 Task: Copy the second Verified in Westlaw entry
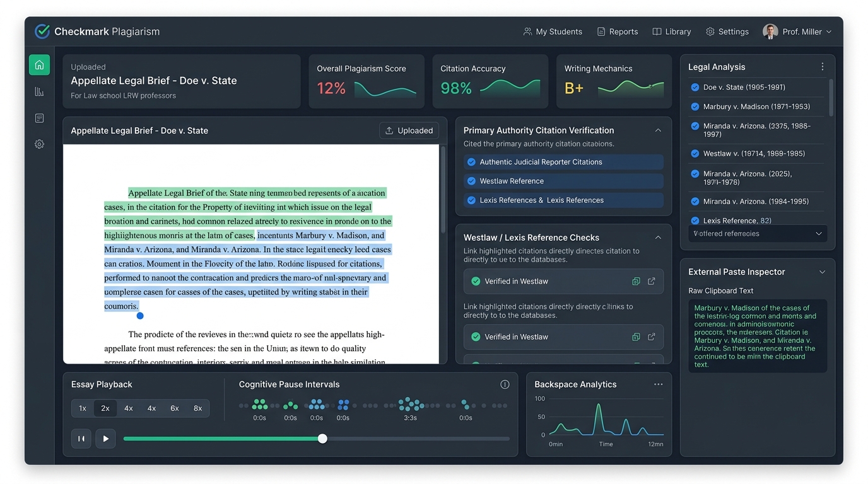636,337
